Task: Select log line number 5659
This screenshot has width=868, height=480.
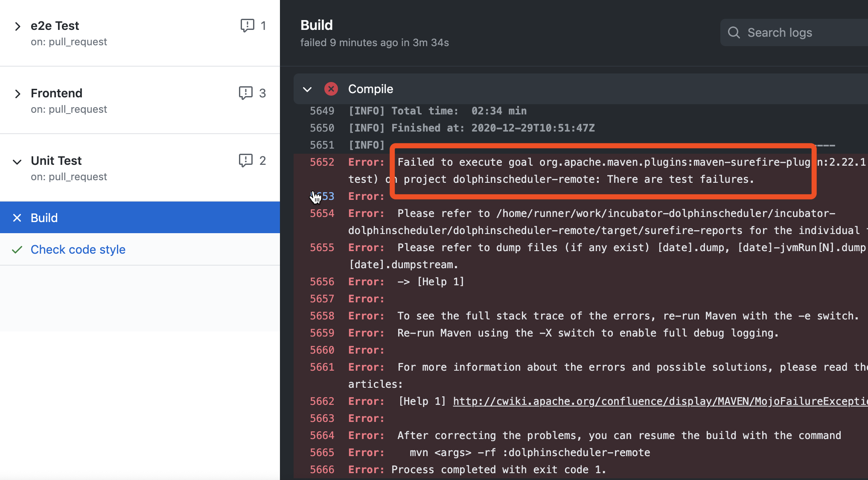Action: tap(322, 333)
